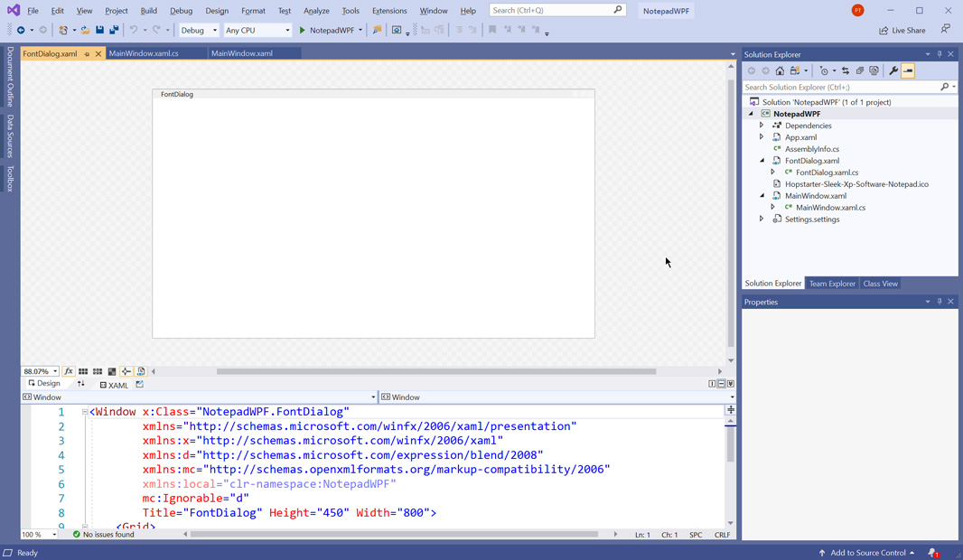Open the Debug configuration dropdown
This screenshot has width=963, height=560.
(199, 30)
